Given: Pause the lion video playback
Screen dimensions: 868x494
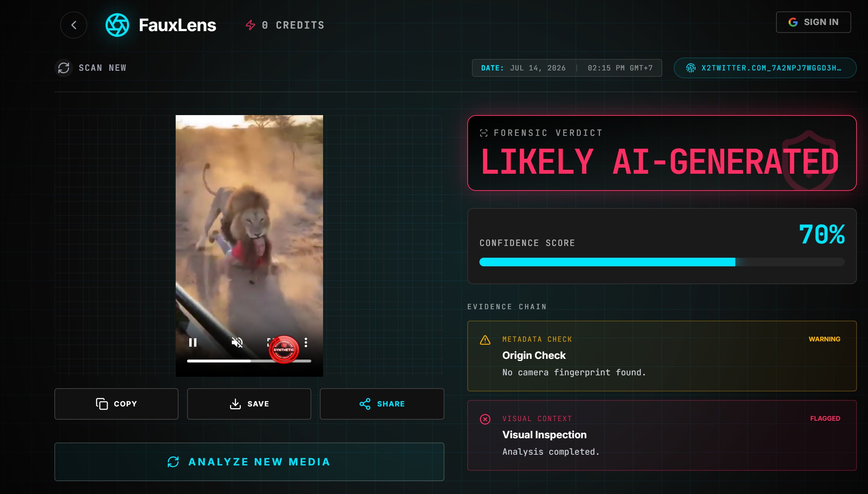Looking at the screenshot, I should tap(193, 342).
